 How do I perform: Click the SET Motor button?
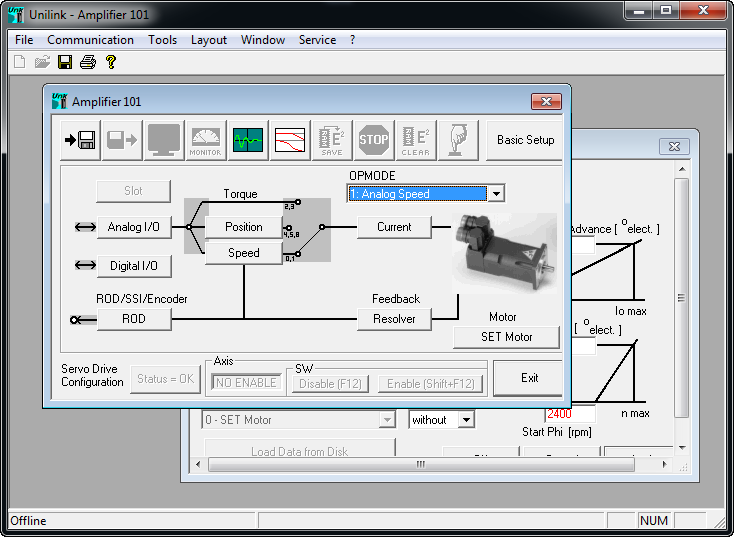tap(506, 337)
